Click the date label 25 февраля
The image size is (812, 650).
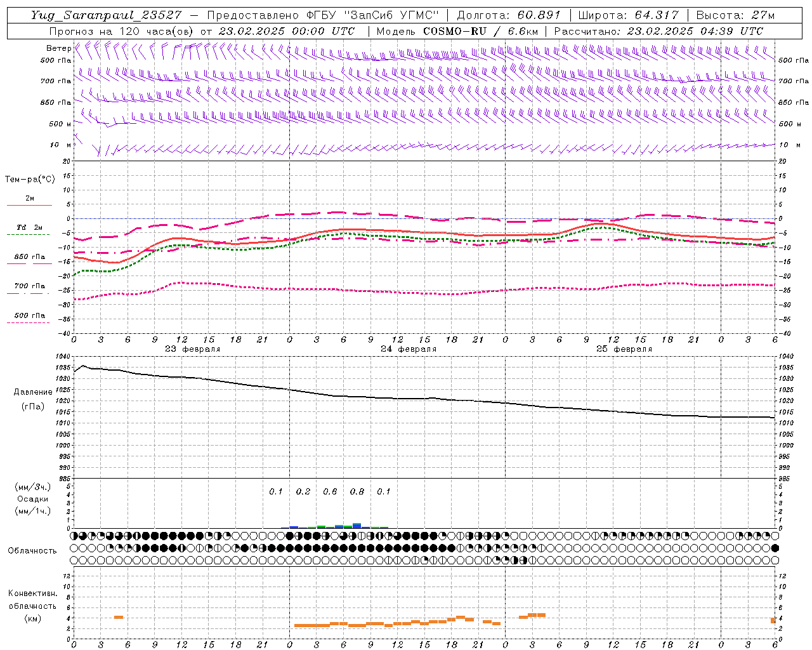[624, 349]
